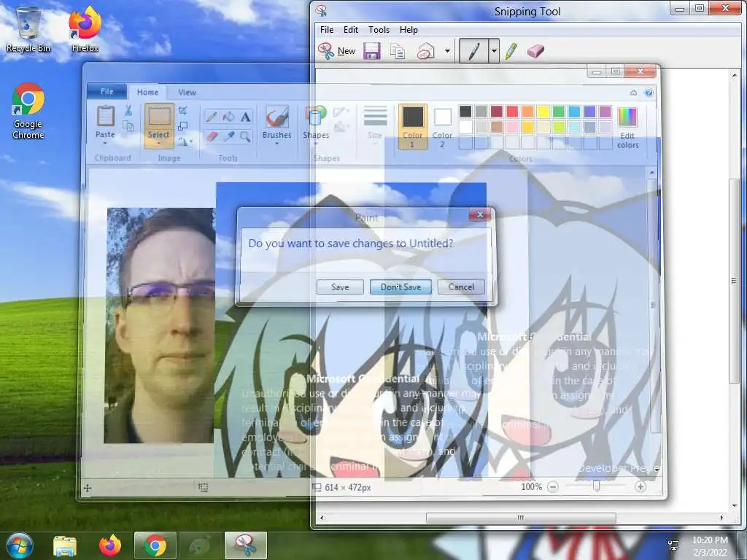Close the Paint save dialog
The width and height of the screenshot is (747, 560).
pyautogui.click(x=480, y=215)
